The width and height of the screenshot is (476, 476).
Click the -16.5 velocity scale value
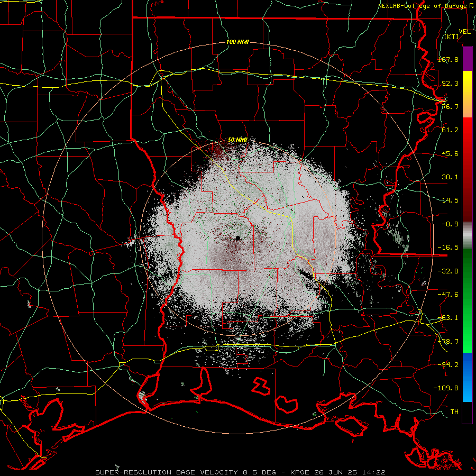click(448, 248)
